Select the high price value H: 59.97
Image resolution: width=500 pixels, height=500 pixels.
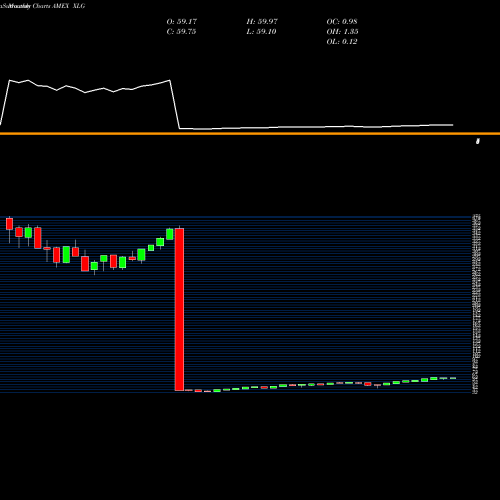[262, 22]
